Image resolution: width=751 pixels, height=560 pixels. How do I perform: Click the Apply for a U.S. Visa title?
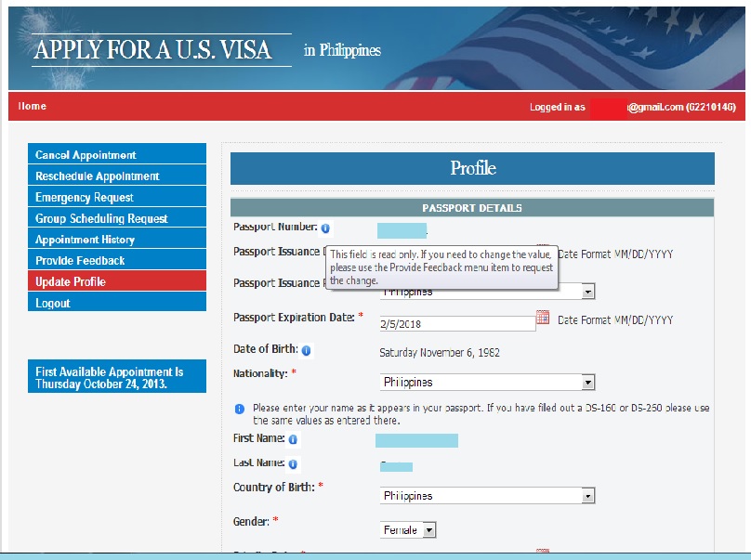click(153, 50)
